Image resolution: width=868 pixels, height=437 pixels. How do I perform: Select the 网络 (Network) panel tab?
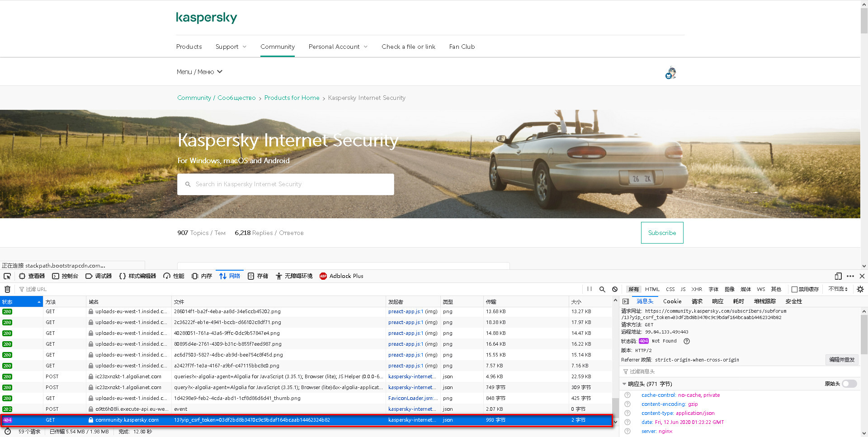[x=230, y=276]
